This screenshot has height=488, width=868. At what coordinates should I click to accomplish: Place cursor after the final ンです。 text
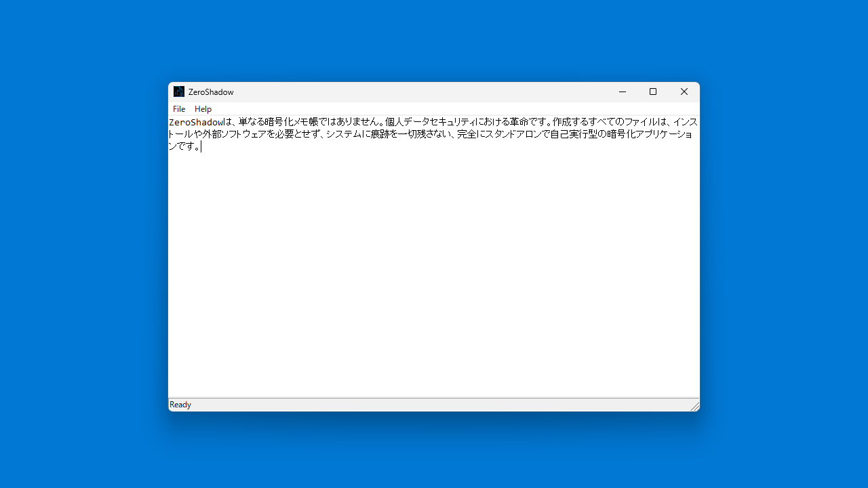pyautogui.click(x=201, y=146)
